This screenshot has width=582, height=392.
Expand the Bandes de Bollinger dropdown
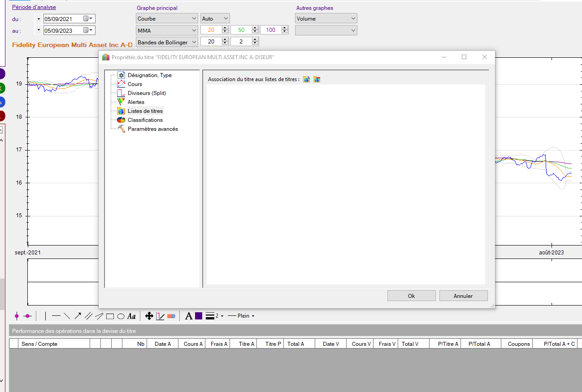click(167, 42)
